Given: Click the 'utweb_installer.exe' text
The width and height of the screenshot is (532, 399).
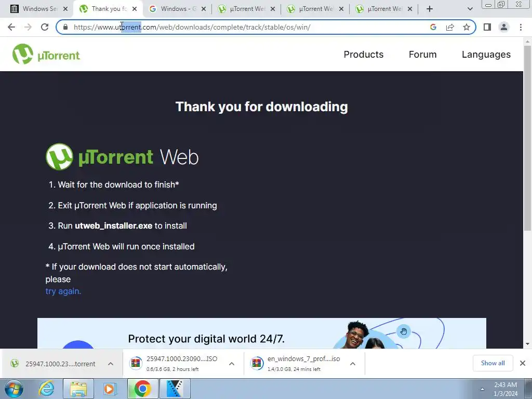Looking at the screenshot, I should (113, 225).
